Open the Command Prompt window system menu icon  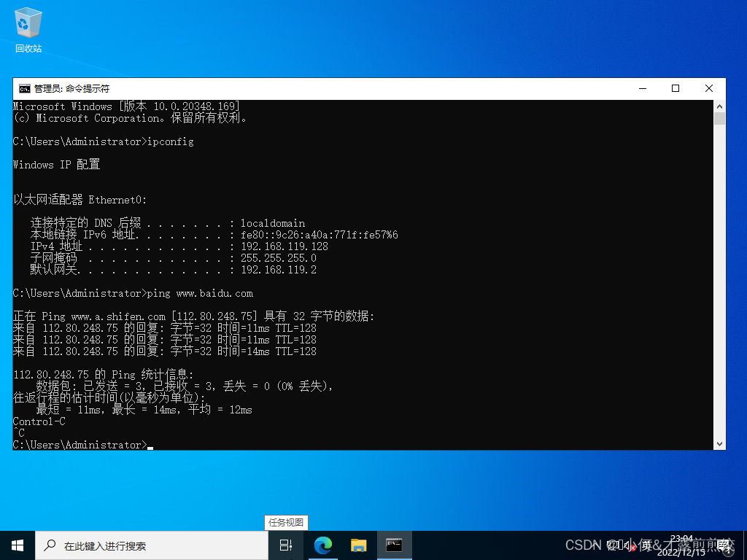[x=24, y=88]
